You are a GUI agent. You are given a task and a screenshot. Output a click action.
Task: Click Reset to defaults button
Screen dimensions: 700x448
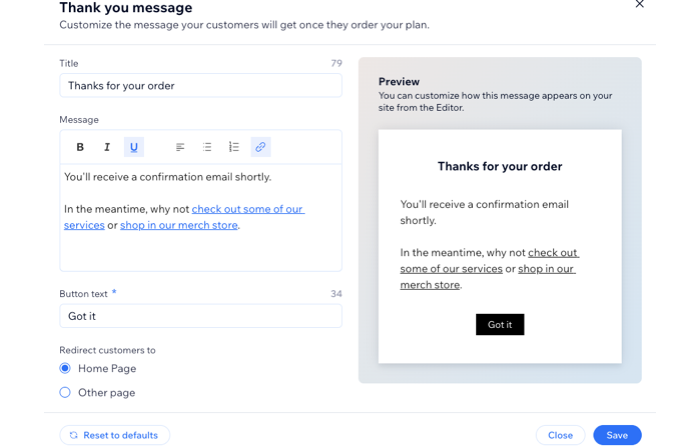[115, 435]
